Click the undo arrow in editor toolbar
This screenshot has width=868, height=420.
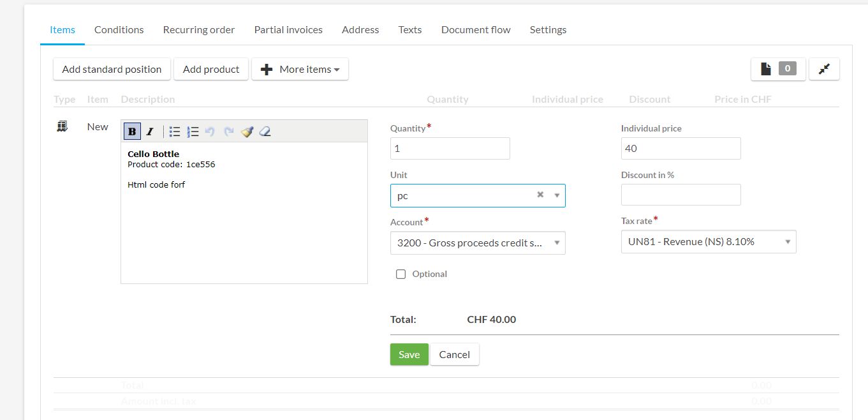(210, 131)
